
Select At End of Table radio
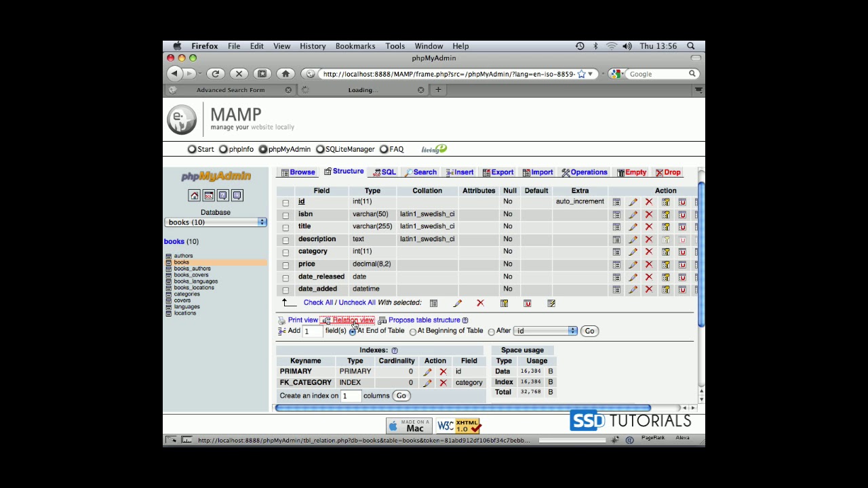pos(353,331)
